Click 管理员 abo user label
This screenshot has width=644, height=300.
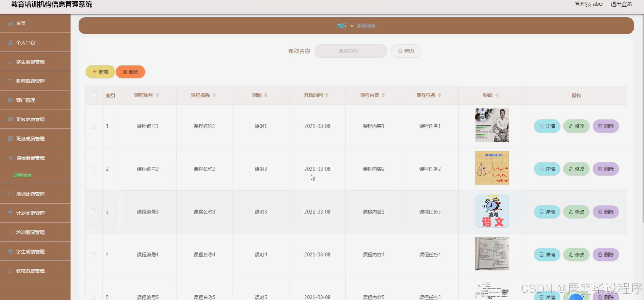[x=588, y=4]
